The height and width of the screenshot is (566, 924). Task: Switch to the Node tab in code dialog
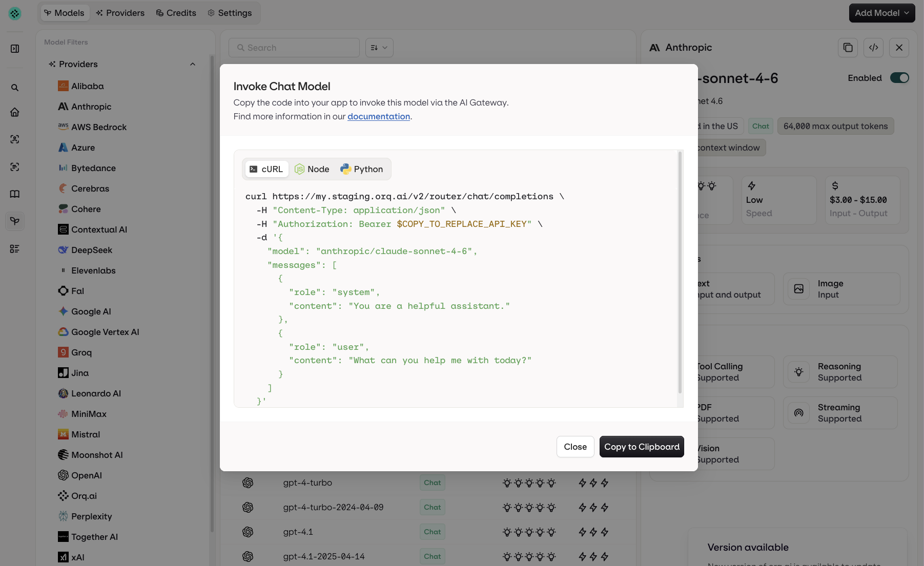click(312, 169)
